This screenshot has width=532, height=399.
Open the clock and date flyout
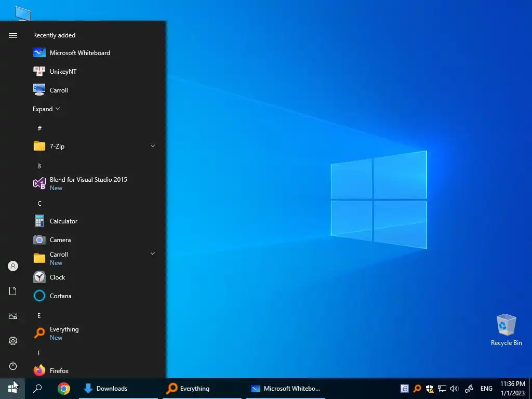[513, 389]
